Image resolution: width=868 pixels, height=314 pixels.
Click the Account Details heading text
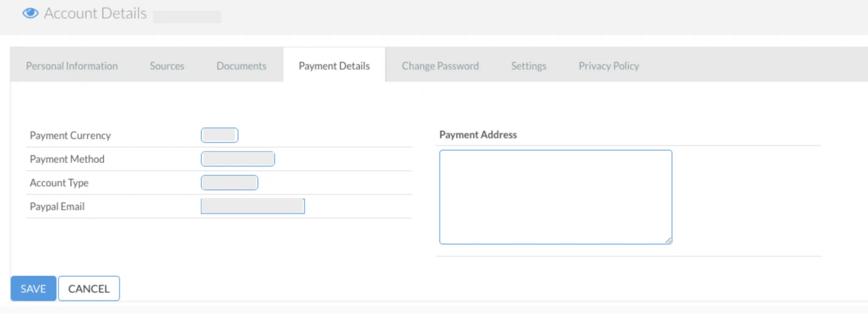95,13
